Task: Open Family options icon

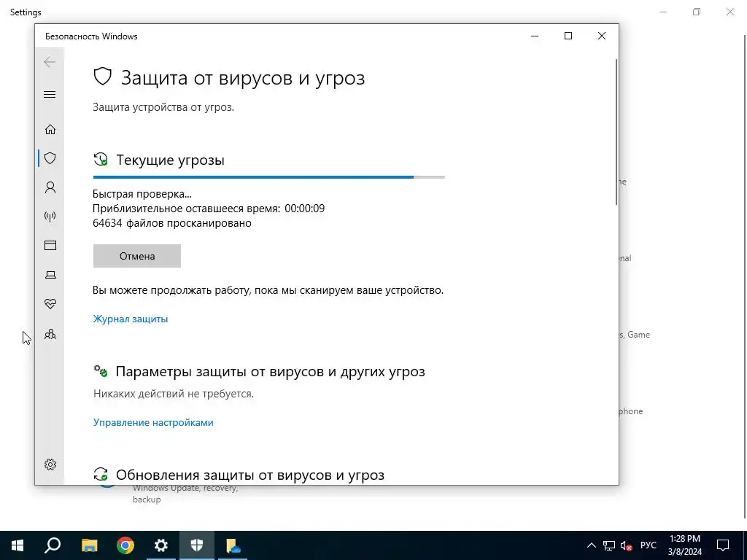Action: (50, 334)
